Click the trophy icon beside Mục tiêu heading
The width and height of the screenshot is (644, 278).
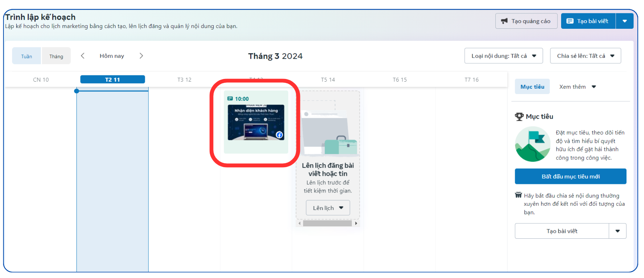pyautogui.click(x=519, y=117)
